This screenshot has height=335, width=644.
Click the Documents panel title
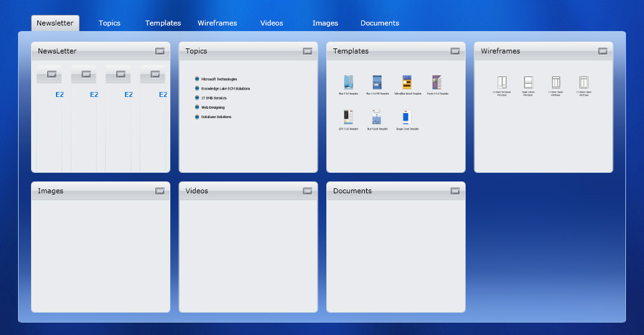point(352,191)
